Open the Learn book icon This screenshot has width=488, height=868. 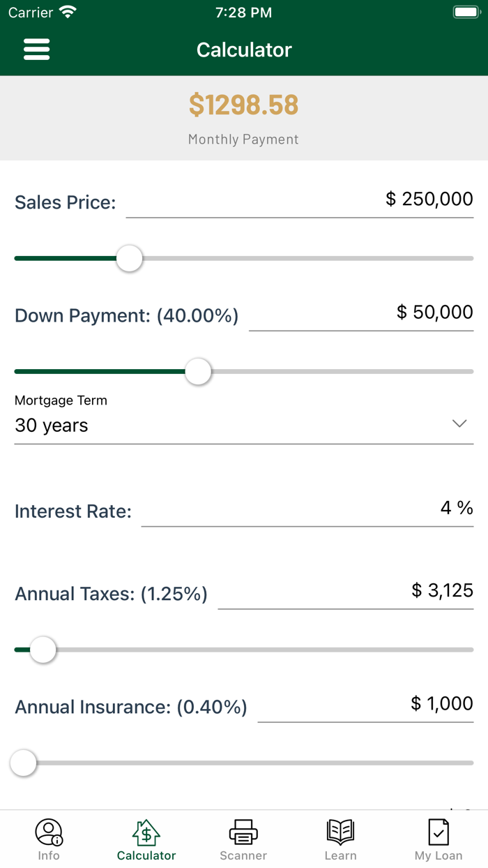340,831
